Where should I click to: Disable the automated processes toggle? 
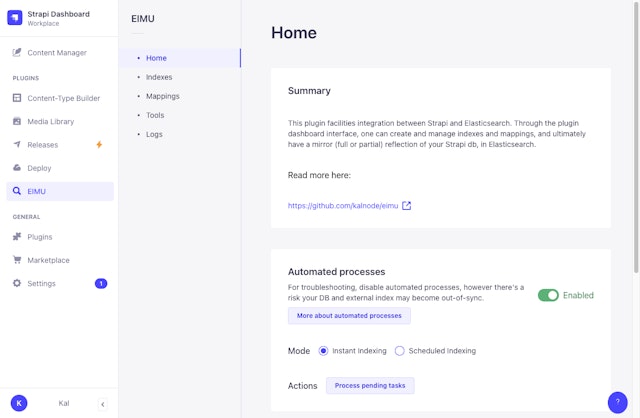tap(548, 295)
